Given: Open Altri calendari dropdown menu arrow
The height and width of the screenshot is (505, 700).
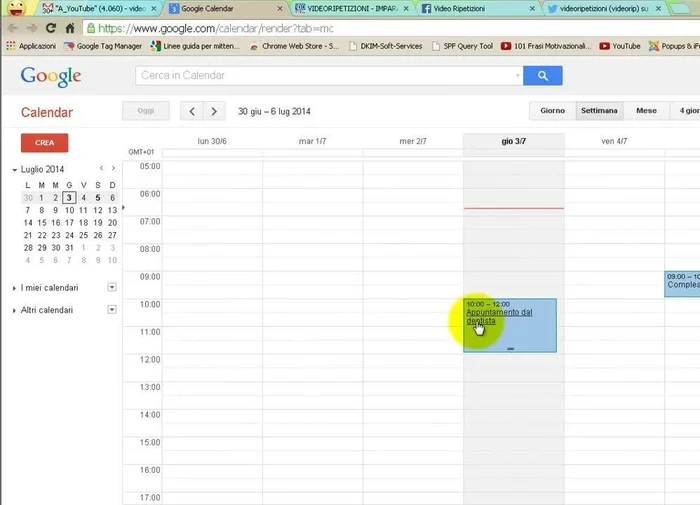Looking at the screenshot, I should (112, 310).
